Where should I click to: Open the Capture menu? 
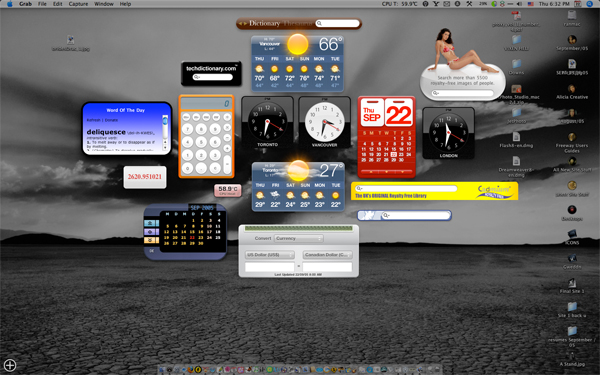(x=78, y=4)
